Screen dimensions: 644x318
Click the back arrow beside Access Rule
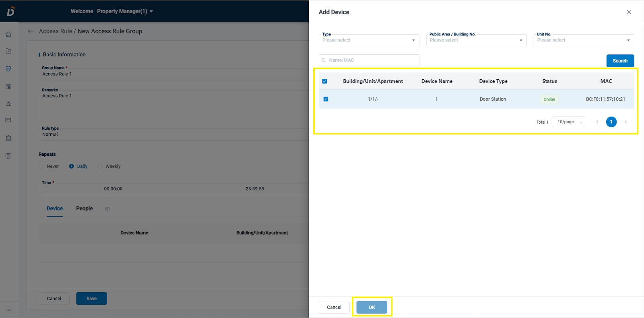click(x=31, y=31)
